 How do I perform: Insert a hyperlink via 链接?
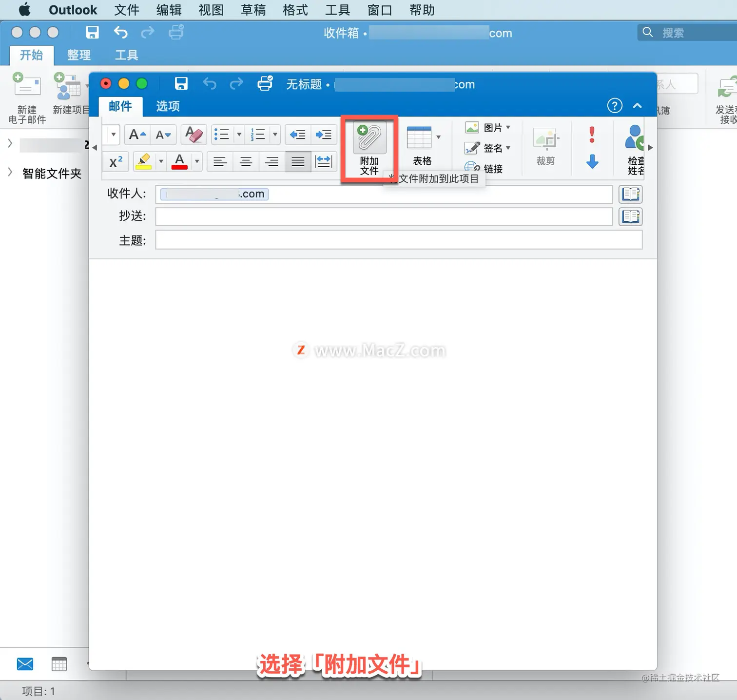pyautogui.click(x=484, y=168)
